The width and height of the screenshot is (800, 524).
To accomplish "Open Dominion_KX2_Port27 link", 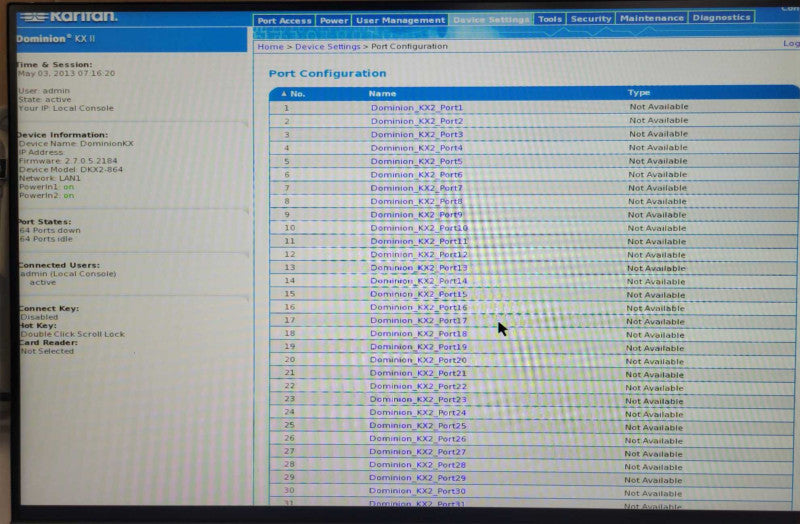I will point(418,452).
